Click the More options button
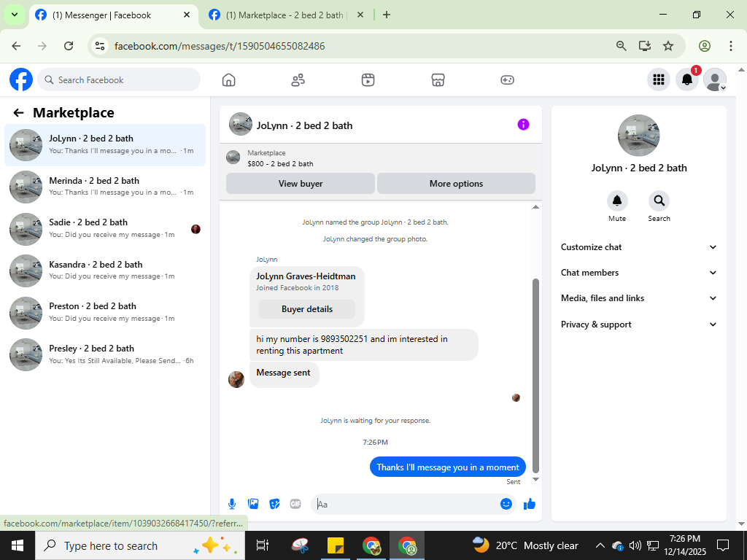Viewport: 747px width, 560px height. (x=456, y=183)
